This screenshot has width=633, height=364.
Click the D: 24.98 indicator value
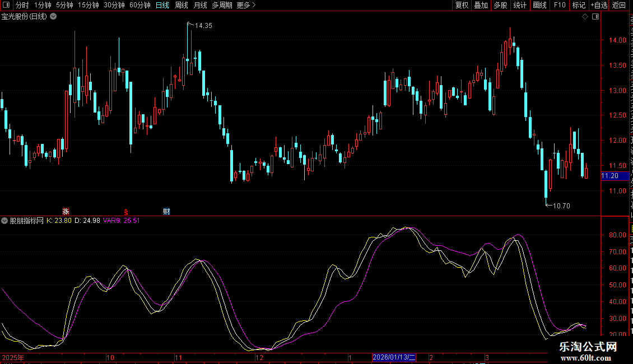pyautogui.click(x=87, y=221)
